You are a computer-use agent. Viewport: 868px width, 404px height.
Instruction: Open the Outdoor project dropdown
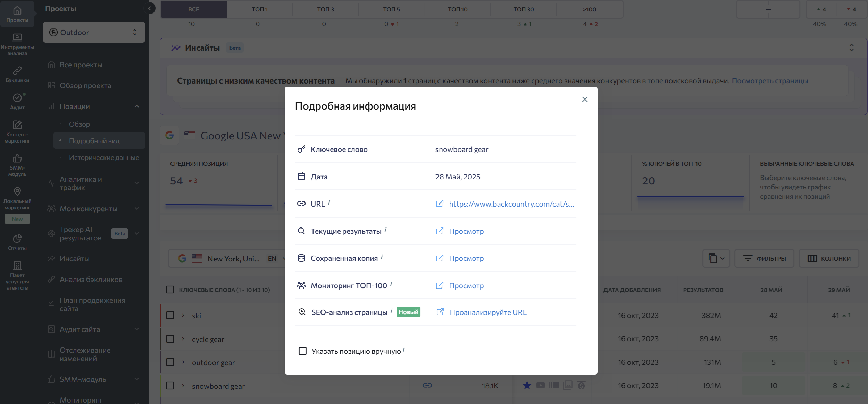pyautogui.click(x=94, y=32)
